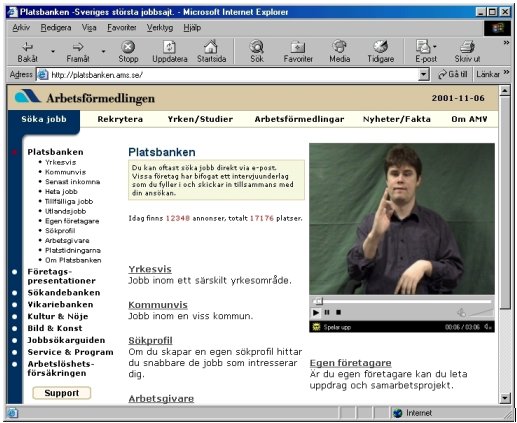This screenshot has height=423, width=517.
Task: Select the Nyheter/Fakta tab
Action: (397, 119)
